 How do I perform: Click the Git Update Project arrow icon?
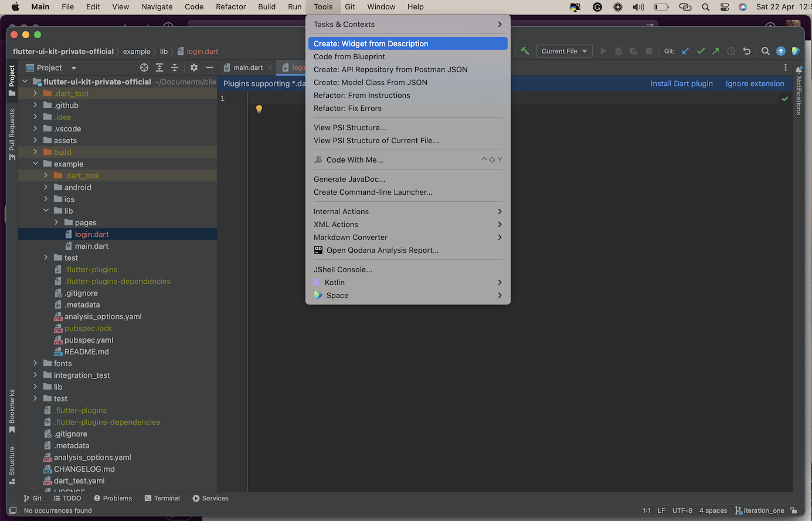click(685, 51)
